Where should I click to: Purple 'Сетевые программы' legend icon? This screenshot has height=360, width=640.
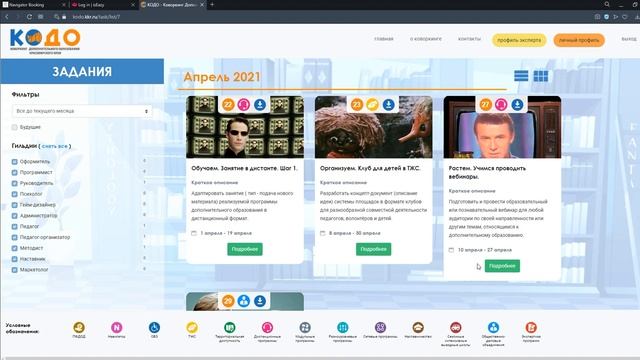(380, 327)
